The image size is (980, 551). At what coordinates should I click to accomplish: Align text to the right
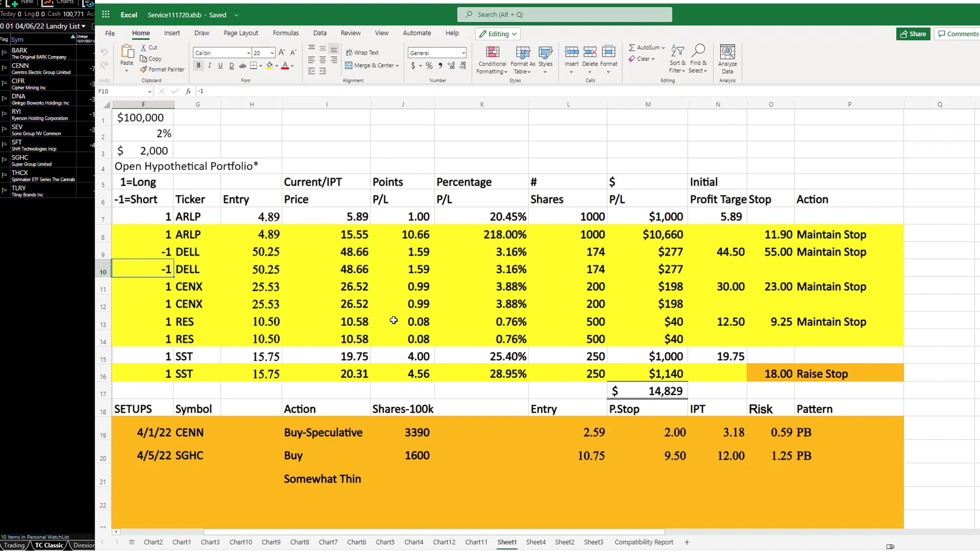click(334, 60)
